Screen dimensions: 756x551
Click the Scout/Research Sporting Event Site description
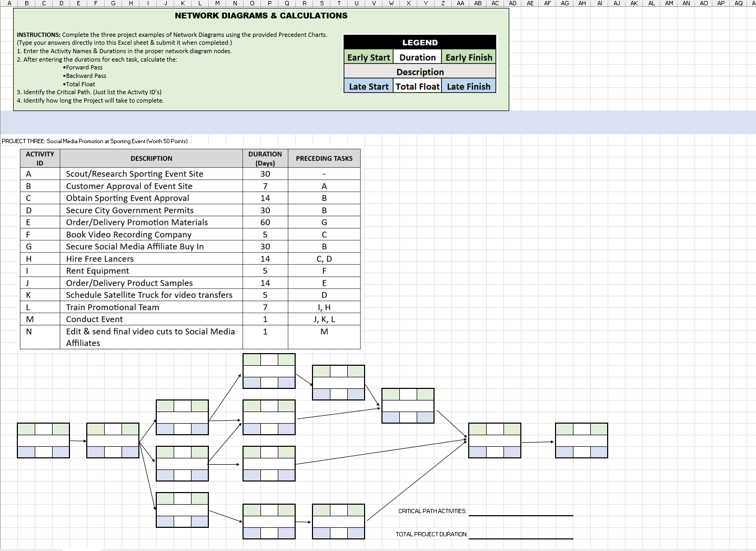133,174
